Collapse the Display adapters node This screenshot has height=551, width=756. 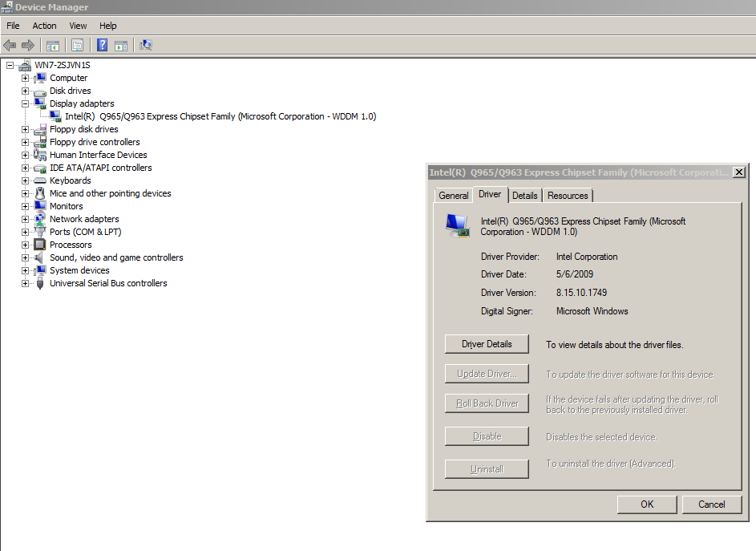pos(25,103)
